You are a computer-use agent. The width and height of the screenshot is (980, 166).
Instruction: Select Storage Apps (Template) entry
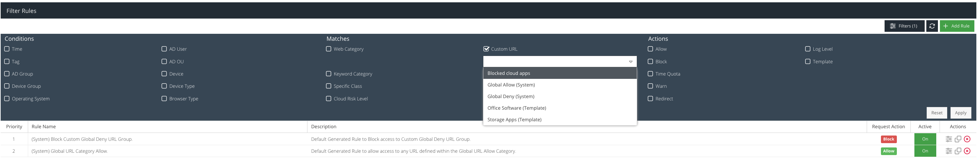tap(514, 120)
